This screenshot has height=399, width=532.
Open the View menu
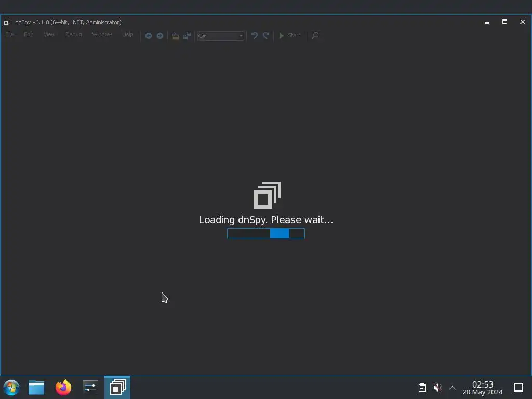(x=49, y=35)
